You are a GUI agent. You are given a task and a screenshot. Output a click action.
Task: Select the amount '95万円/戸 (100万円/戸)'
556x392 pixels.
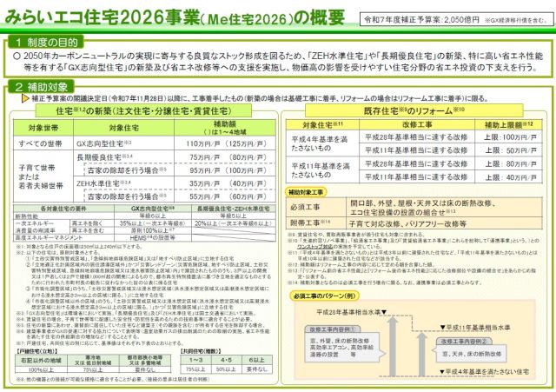(228, 170)
